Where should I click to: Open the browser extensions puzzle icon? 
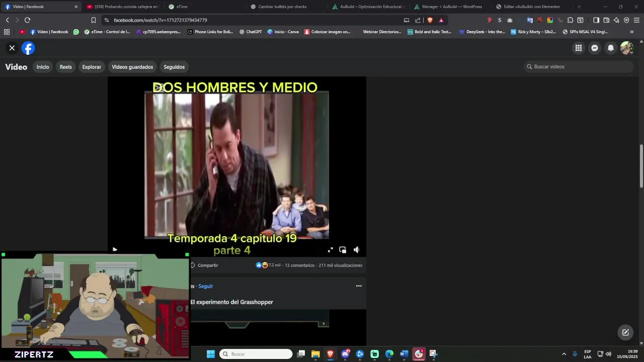click(x=570, y=20)
